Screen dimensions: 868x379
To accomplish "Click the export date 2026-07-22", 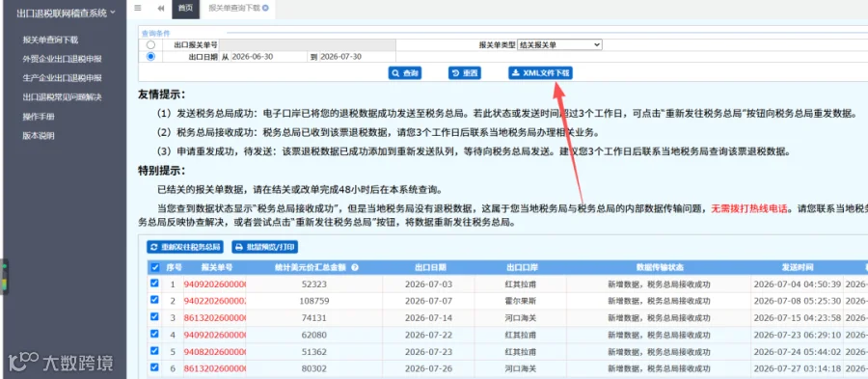I will pos(429,335).
